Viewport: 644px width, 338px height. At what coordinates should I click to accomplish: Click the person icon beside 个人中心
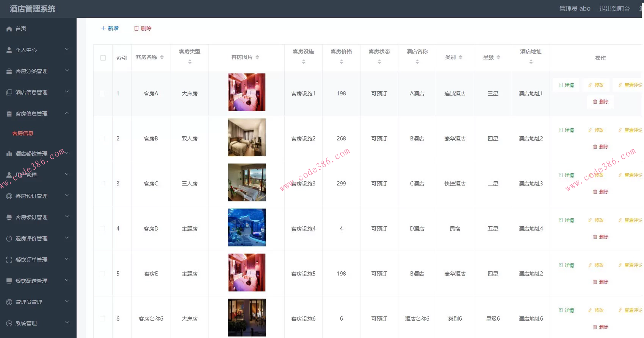point(9,50)
